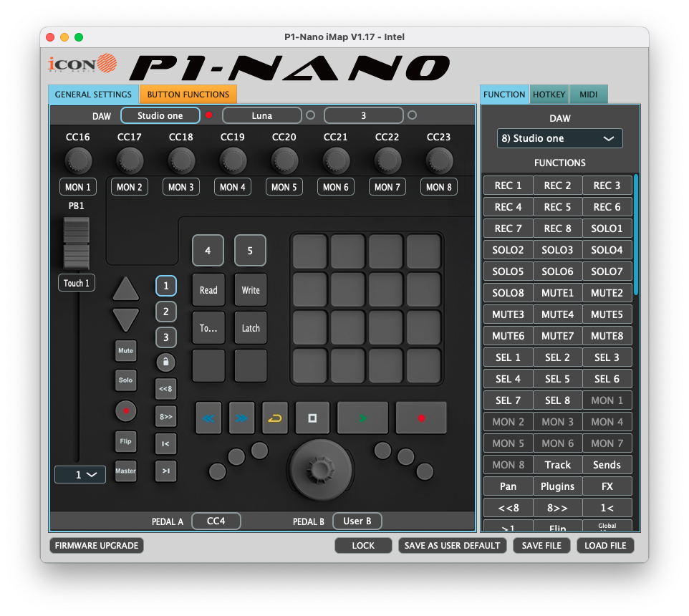Click the Latch automation button
Viewport: 689px width, 616px height.
pos(251,328)
